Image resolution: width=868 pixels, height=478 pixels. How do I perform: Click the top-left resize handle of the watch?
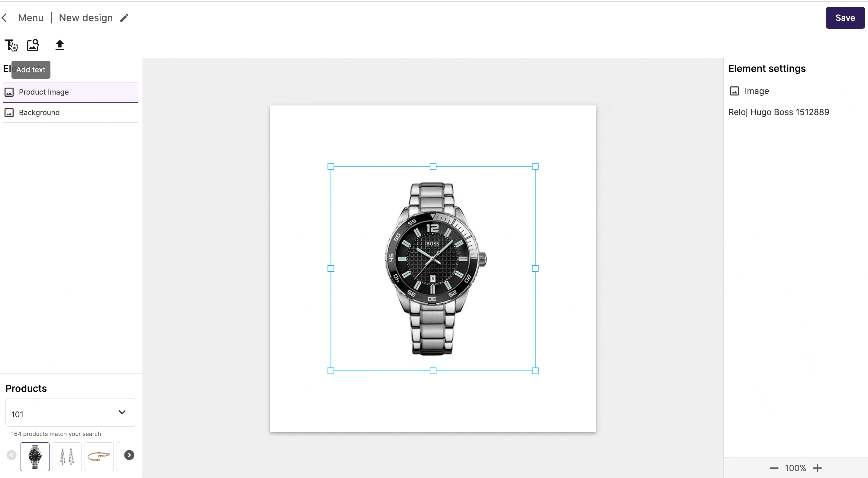click(x=331, y=166)
